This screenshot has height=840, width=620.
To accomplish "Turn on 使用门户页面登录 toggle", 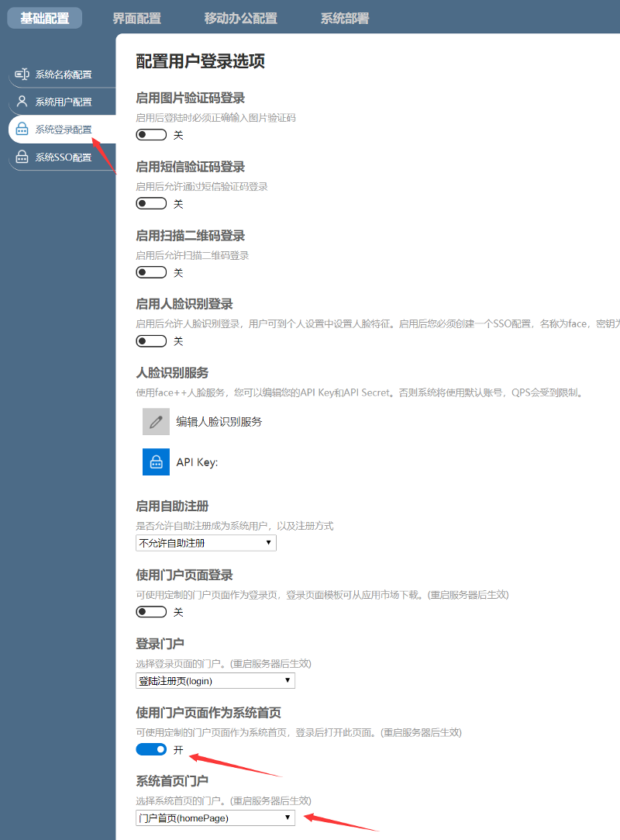I will [x=151, y=612].
